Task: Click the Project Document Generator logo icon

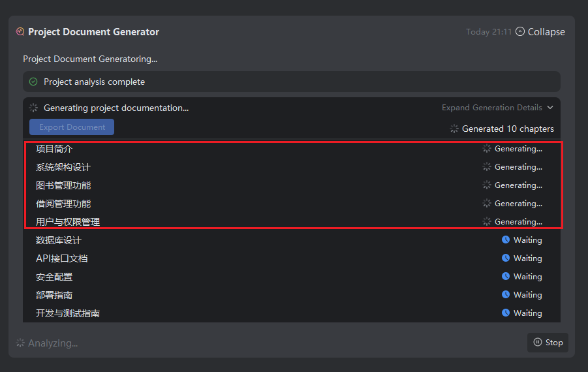Action: click(20, 31)
